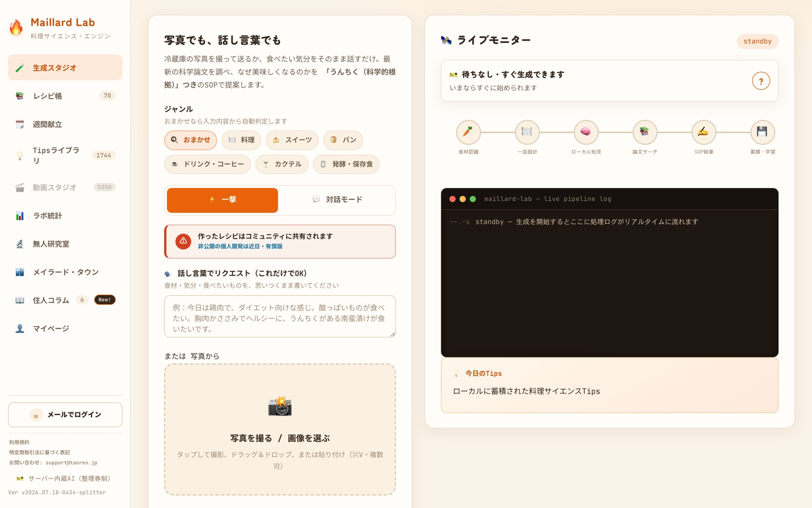
Task: Open 週間献立 in the sidebar
Action: pyautogui.click(x=65, y=124)
